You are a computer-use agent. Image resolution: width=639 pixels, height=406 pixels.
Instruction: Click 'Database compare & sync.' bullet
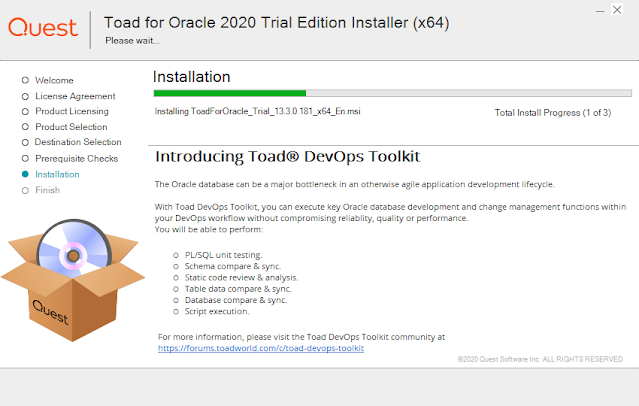coord(236,300)
